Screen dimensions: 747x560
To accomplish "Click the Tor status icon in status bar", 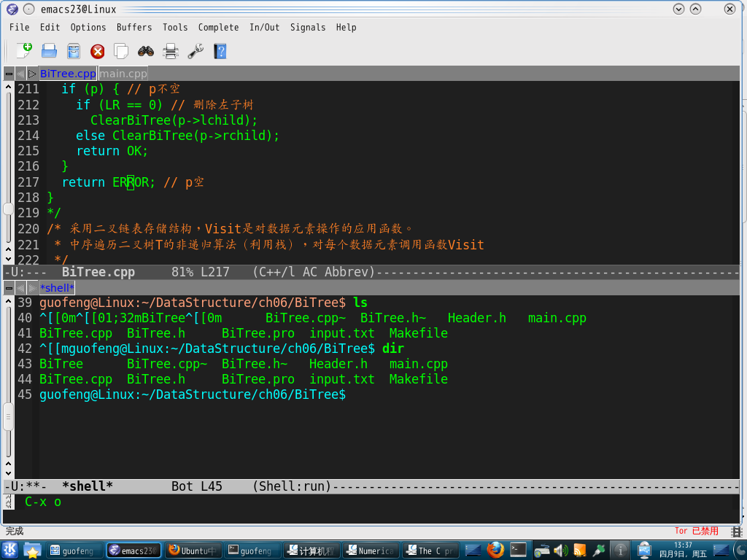I will click(x=737, y=532).
